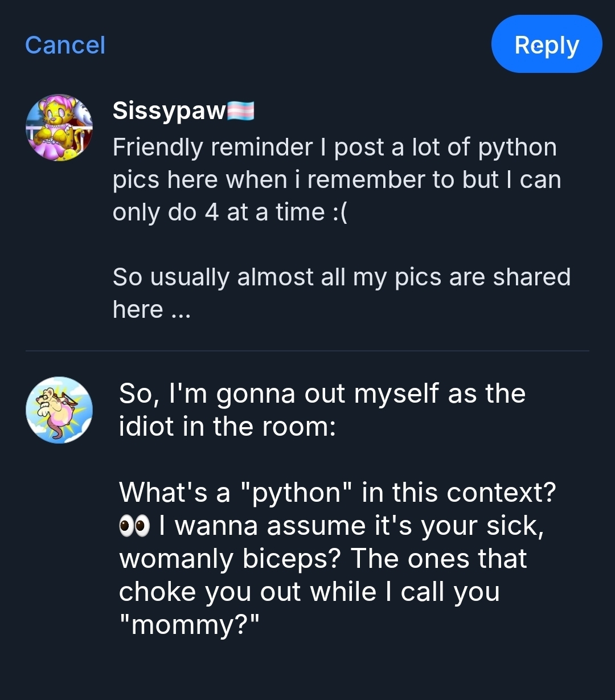Tap your own reply avatar
Image resolution: width=615 pixels, height=700 pixels.
tap(59, 410)
